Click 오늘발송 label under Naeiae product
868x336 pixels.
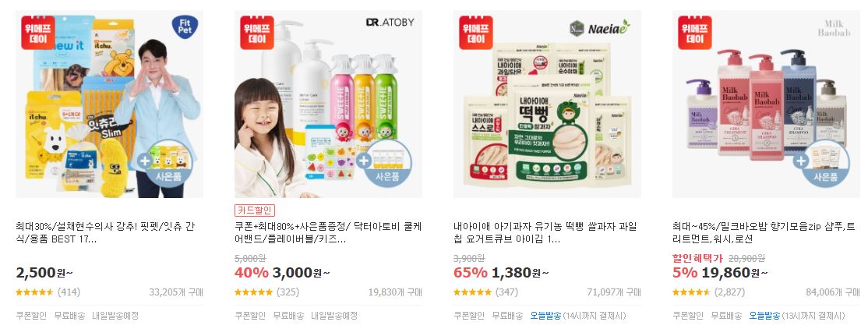pyautogui.click(x=545, y=316)
